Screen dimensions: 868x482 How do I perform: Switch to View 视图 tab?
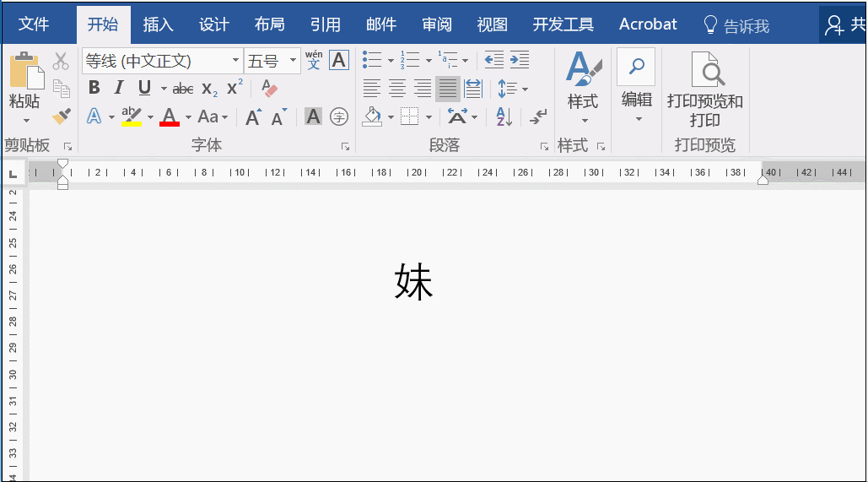click(x=493, y=24)
